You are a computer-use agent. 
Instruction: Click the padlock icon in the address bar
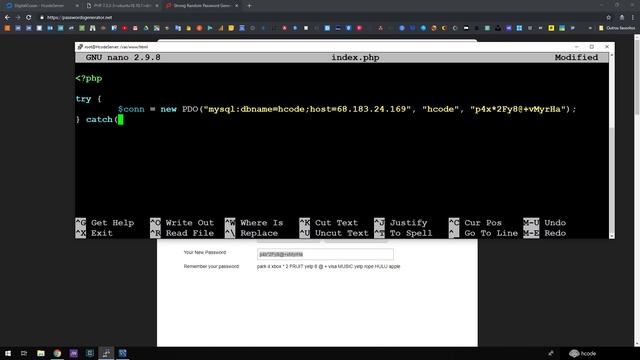[42, 18]
